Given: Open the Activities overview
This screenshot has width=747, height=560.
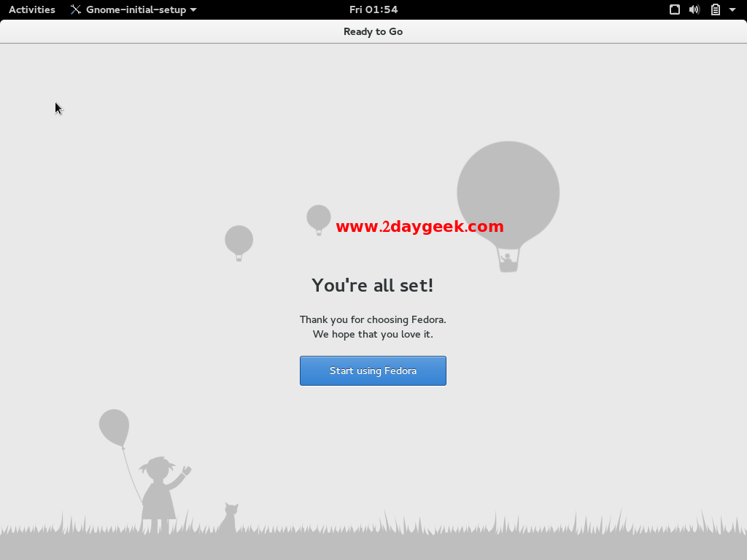Looking at the screenshot, I should click(32, 9).
